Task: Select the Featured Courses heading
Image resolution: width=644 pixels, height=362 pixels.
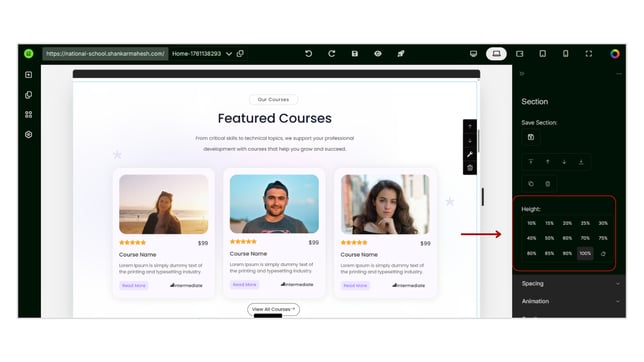Action: (x=275, y=118)
